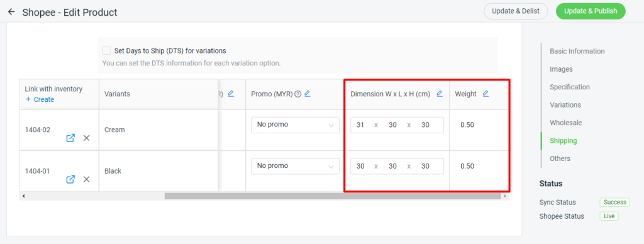Edit Promo (MYR) column with pencil icon
Image resolution: width=644 pixels, height=244 pixels.
point(308,94)
